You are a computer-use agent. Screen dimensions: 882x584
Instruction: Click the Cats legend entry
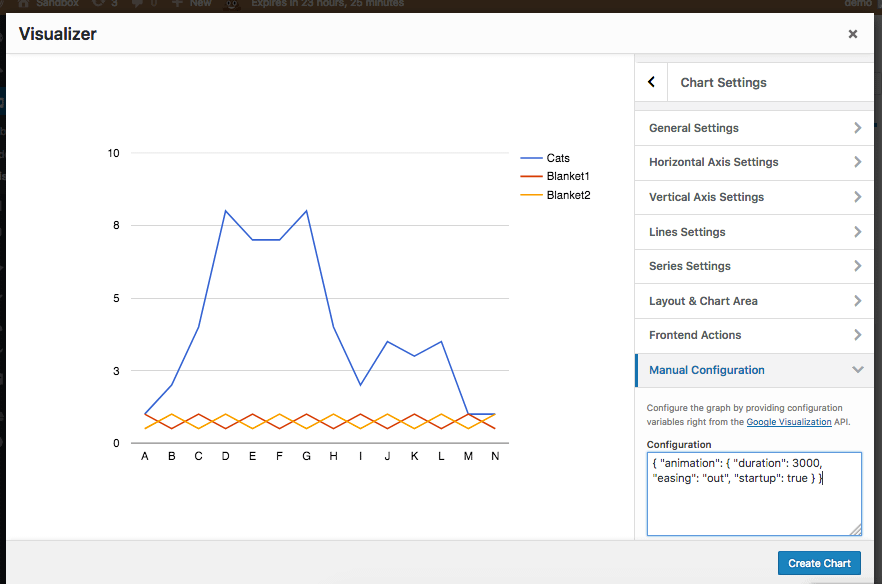point(557,158)
